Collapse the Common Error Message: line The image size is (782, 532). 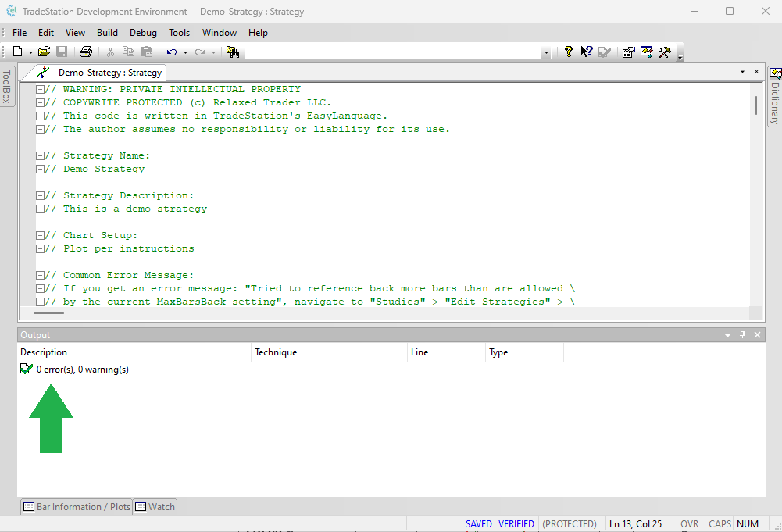tap(40, 275)
